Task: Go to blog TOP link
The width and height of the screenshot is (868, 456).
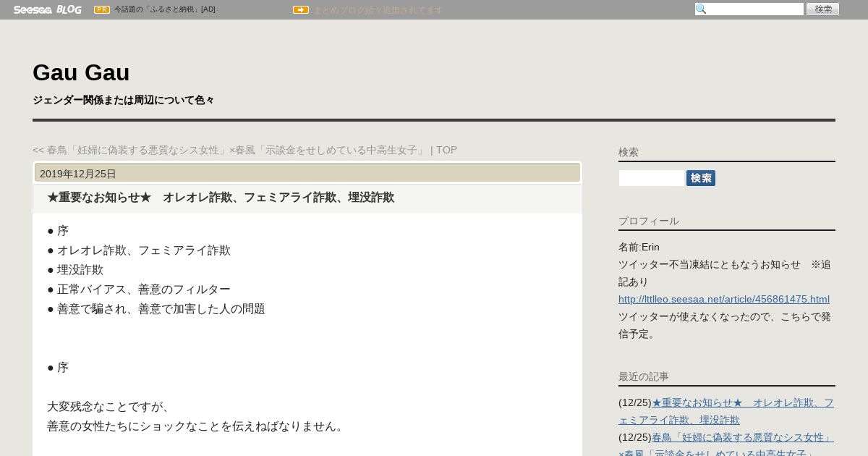Action: [446, 150]
